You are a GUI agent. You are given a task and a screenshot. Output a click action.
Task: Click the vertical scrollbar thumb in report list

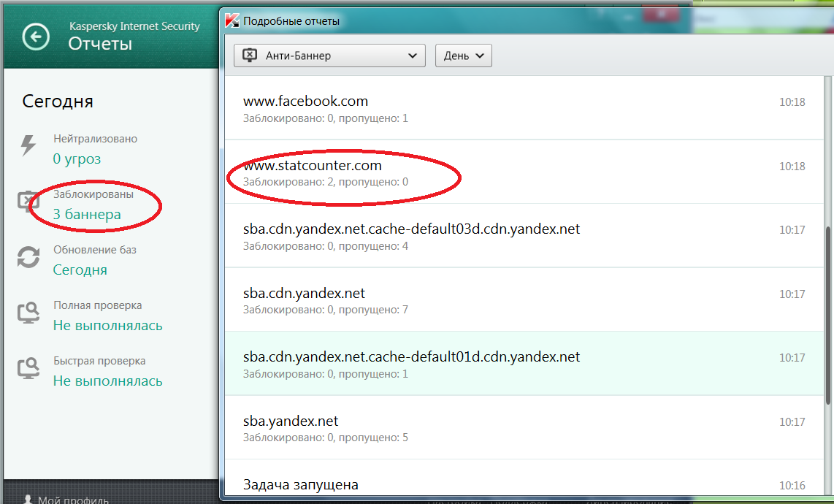pyautogui.click(x=827, y=315)
